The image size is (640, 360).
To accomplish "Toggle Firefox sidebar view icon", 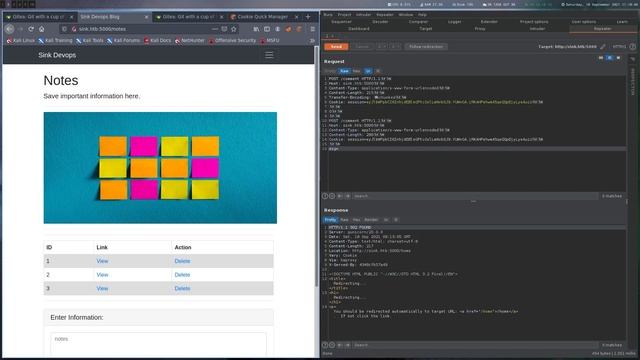I will 267,29.
